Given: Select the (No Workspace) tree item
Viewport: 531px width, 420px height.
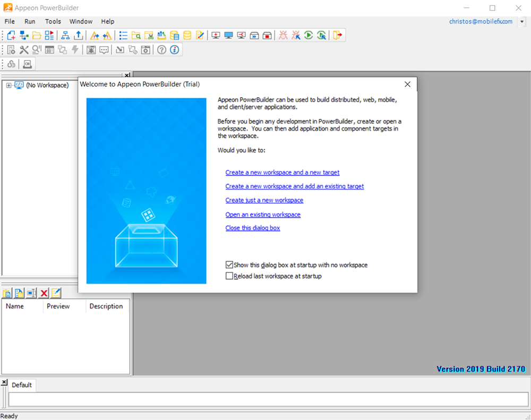Looking at the screenshot, I should 47,85.
